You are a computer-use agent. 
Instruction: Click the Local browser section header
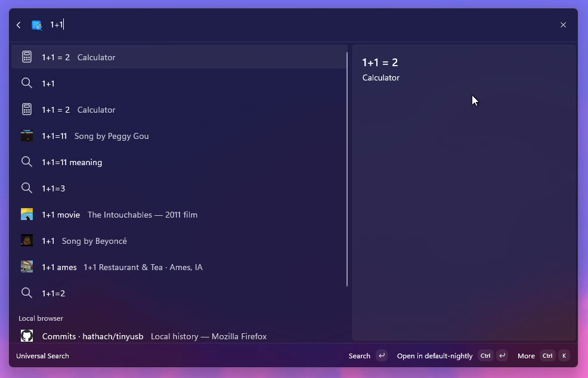(41, 318)
